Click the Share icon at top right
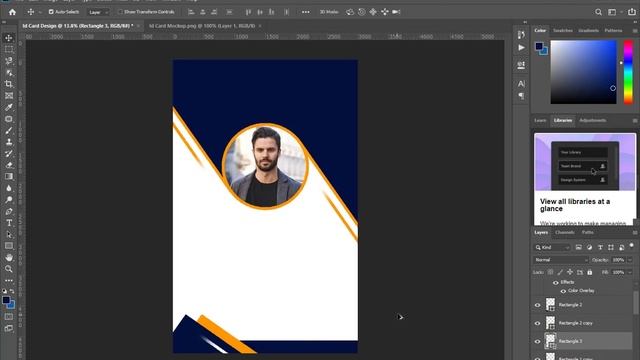The width and height of the screenshot is (640, 360). point(632,12)
